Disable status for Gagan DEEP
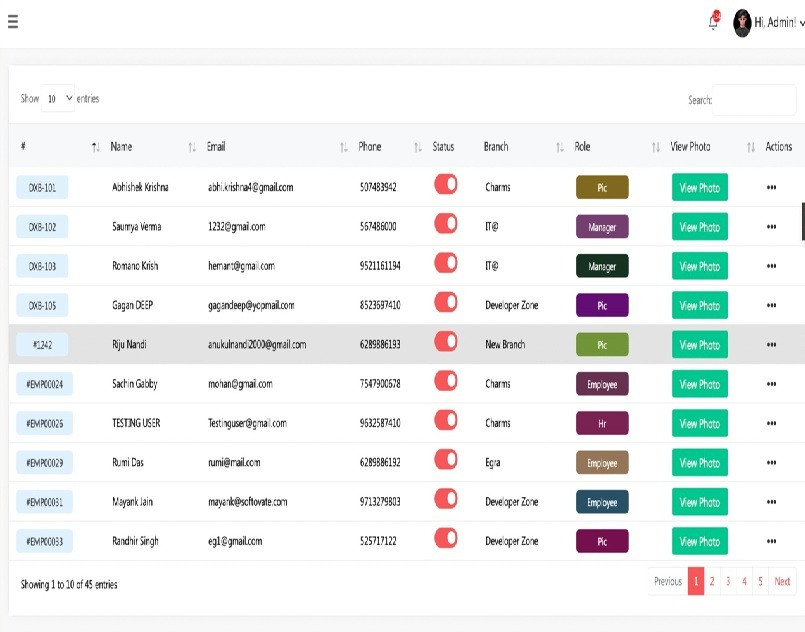Image resolution: width=805 pixels, height=632 pixels. pyautogui.click(x=445, y=302)
